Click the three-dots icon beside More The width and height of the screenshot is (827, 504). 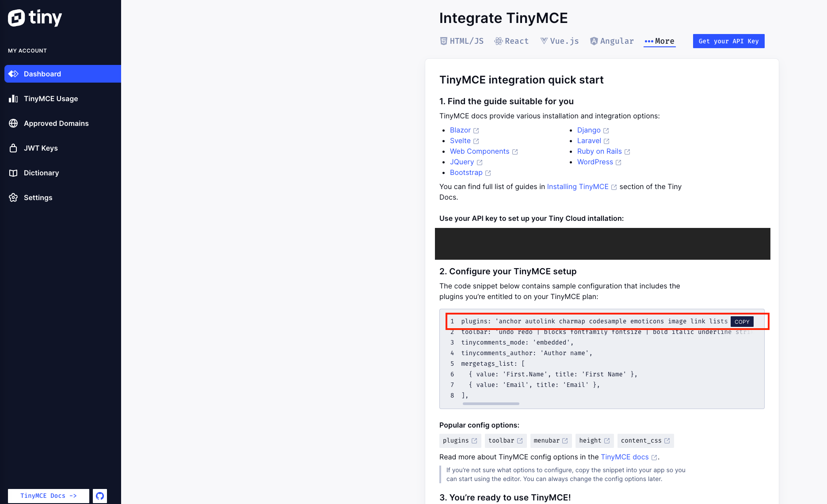[x=649, y=42]
